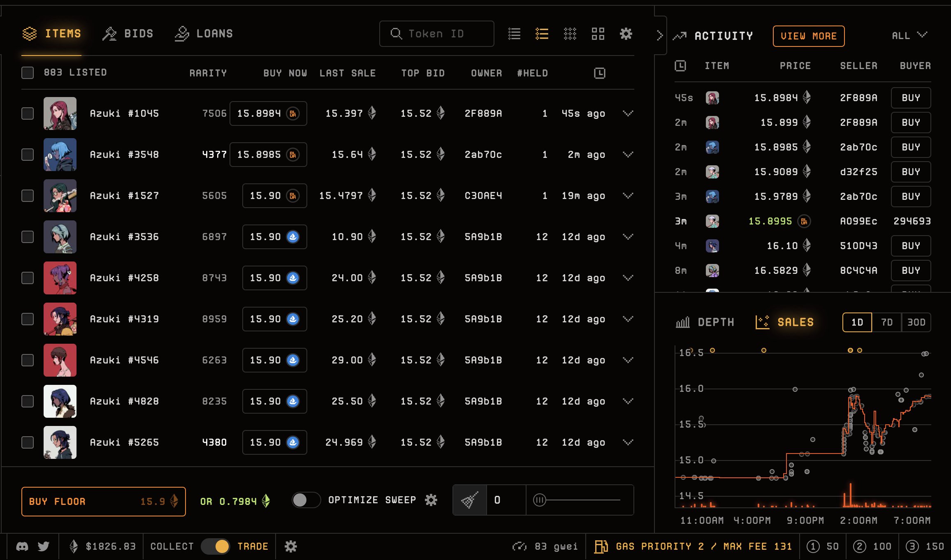Check the box next to Azuki #4319
Image resolution: width=951 pixels, height=560 pixels.
pyautogui.click(x=28, y=319)
